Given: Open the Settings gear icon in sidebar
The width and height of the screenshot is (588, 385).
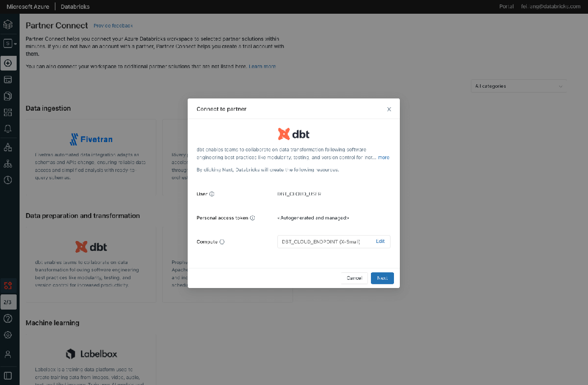Looking at the screenshot, I should pos(8,335).
